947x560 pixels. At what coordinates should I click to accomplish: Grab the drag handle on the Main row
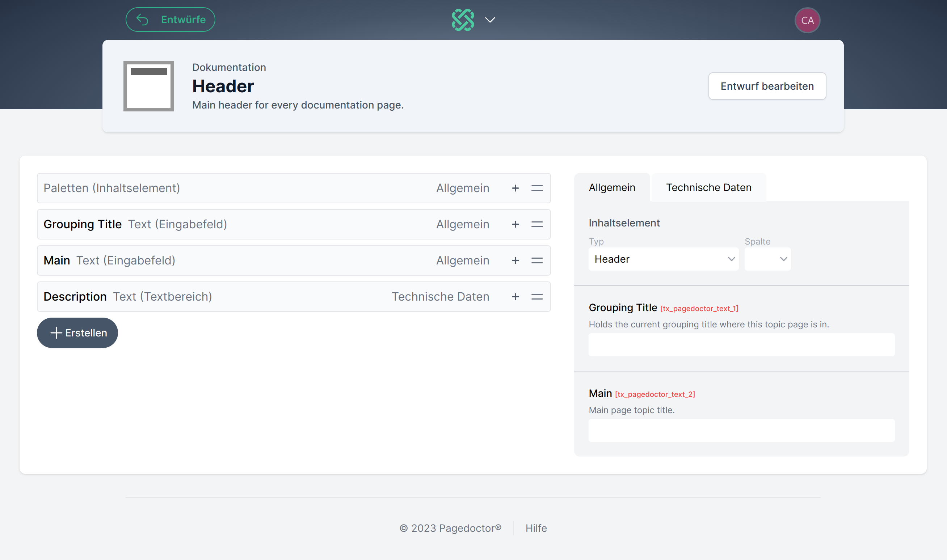537,260
